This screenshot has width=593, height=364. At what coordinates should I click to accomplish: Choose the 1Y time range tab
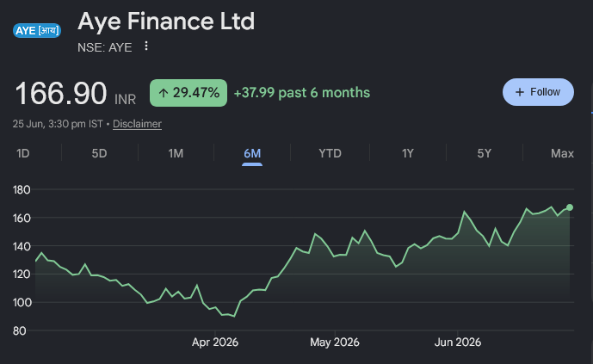coord(407,153)
